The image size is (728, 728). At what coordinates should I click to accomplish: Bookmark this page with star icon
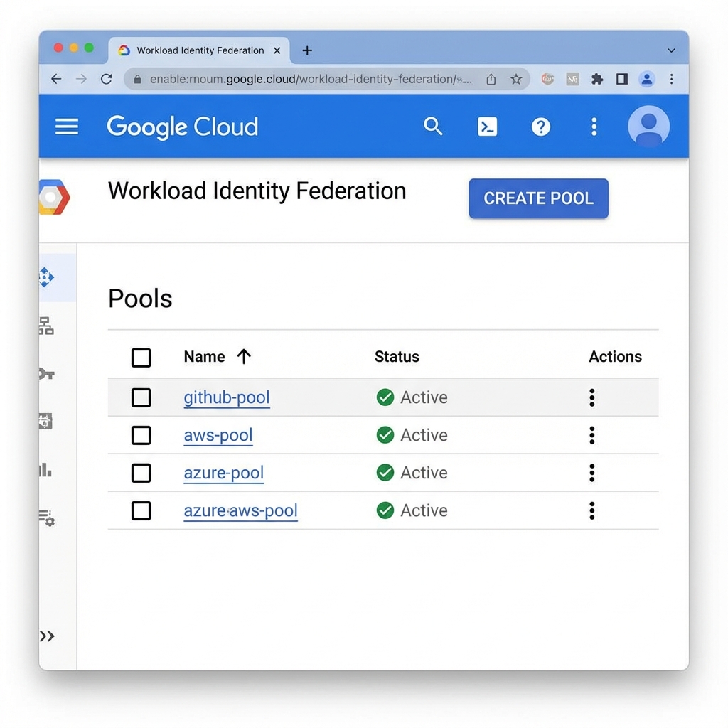(x=516, y=80)
